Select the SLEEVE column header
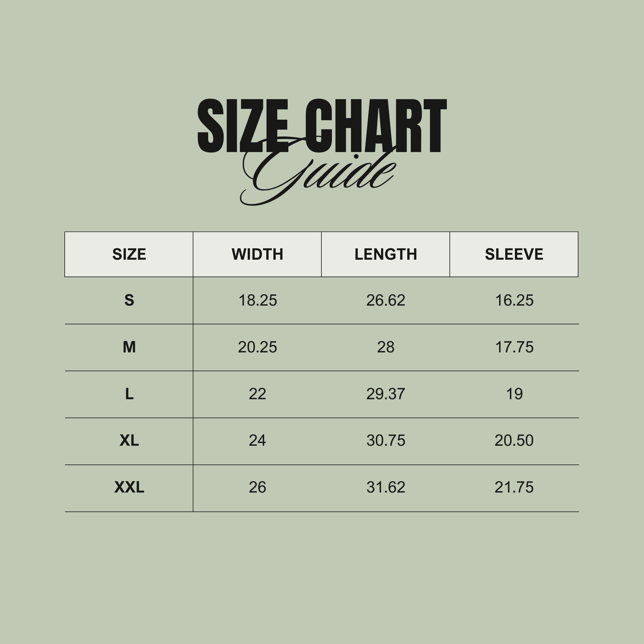 click(514, 254)
